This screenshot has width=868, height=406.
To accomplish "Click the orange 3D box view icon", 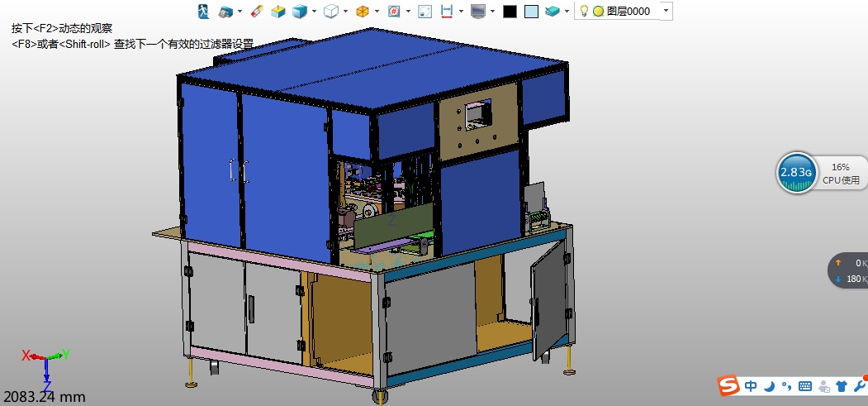I will [x=362, y=12].
